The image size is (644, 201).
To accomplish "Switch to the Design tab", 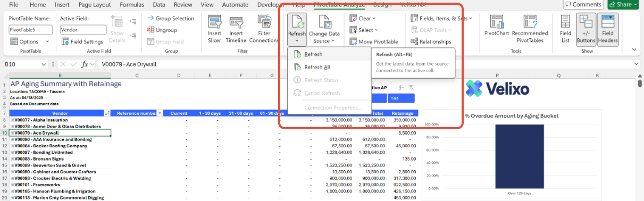I will (382, 4).
